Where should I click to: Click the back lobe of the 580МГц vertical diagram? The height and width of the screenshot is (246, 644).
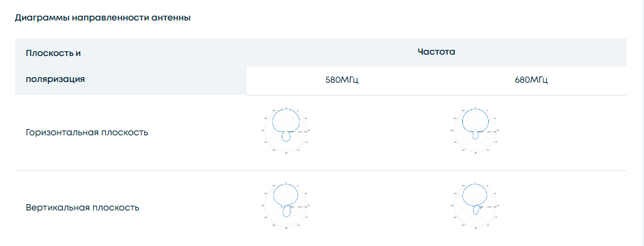click(286, 211)
